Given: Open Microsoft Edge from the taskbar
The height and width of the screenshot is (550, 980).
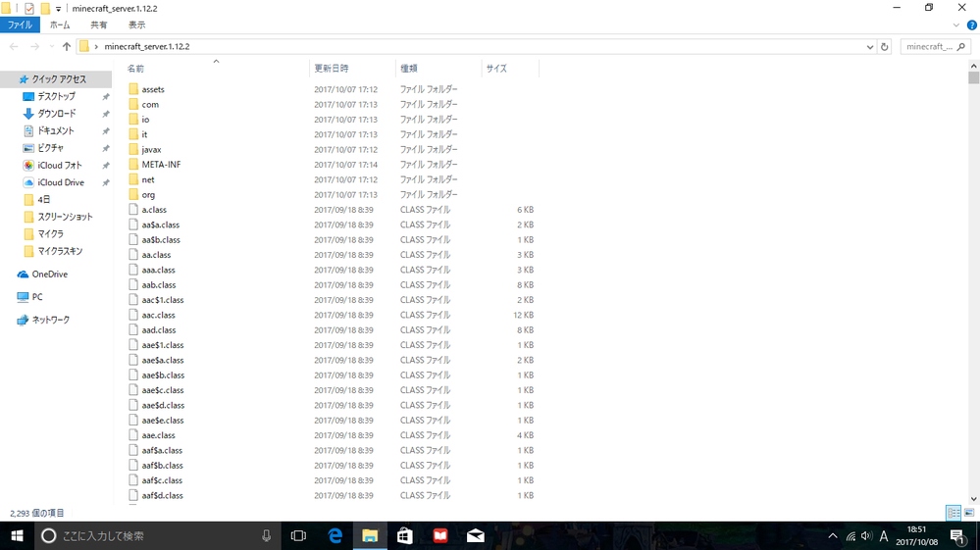Looking at the screenshot, I should pos(335,536).
